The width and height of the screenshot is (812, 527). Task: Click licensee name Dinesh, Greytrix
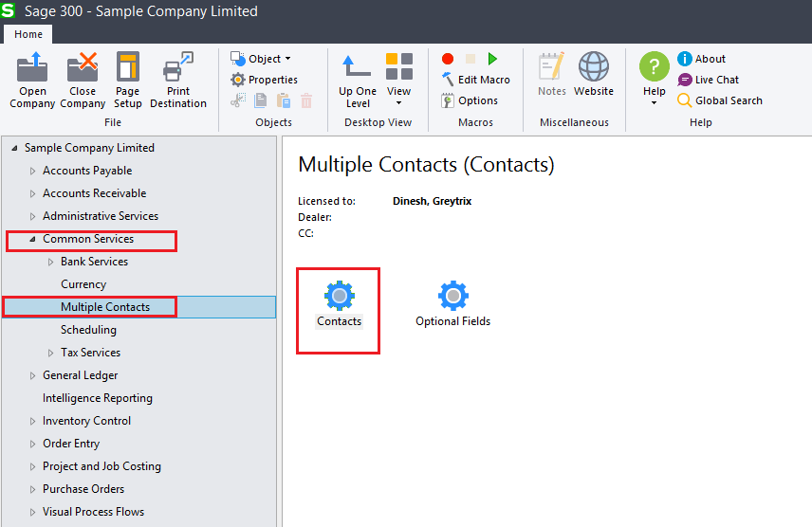point(432,201)
